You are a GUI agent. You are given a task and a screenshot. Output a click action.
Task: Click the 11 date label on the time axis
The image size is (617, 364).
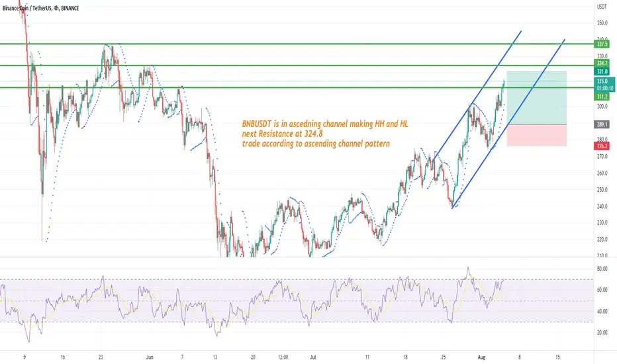tap(367, 357)
